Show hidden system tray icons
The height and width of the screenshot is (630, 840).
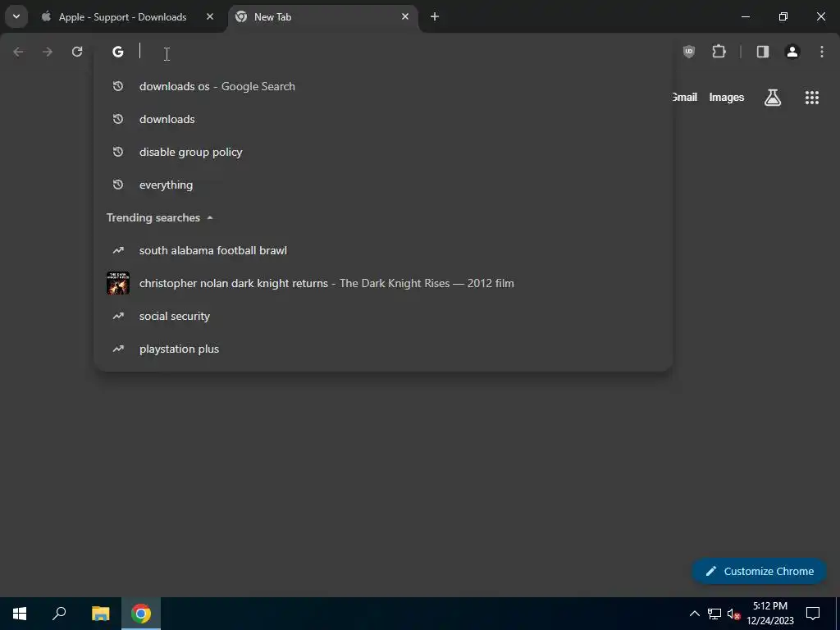tap(694, 614)
